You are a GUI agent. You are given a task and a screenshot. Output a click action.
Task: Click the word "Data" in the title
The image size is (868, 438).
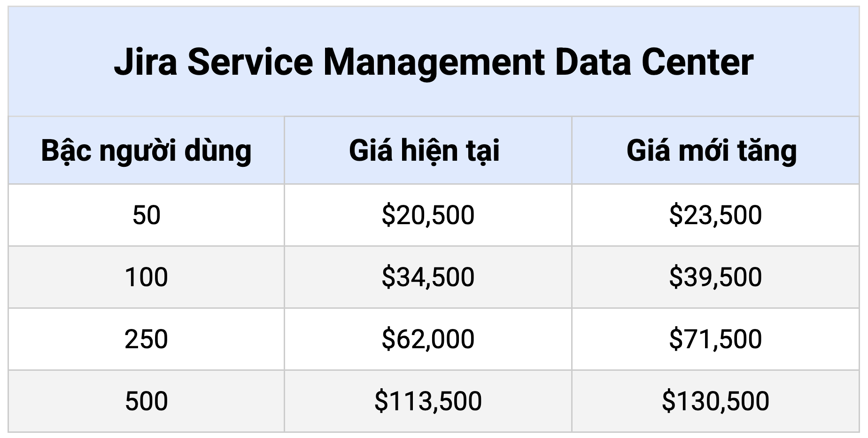593,62
